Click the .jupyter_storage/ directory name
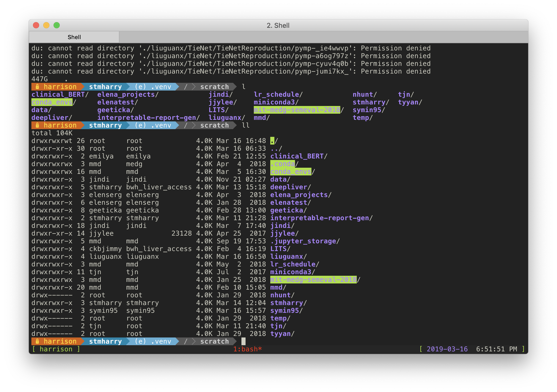This screenshot has width=557, height=392. [x=303, y=241]
